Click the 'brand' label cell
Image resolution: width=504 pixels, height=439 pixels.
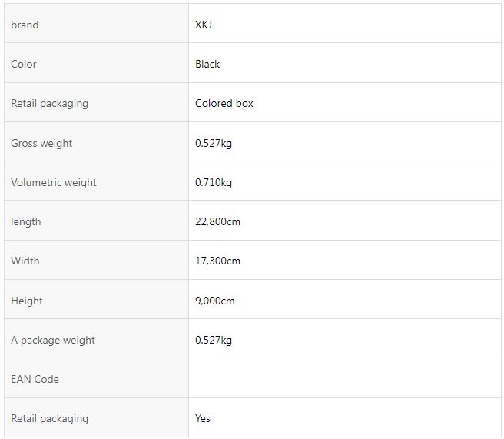click(x=96, y=23)
